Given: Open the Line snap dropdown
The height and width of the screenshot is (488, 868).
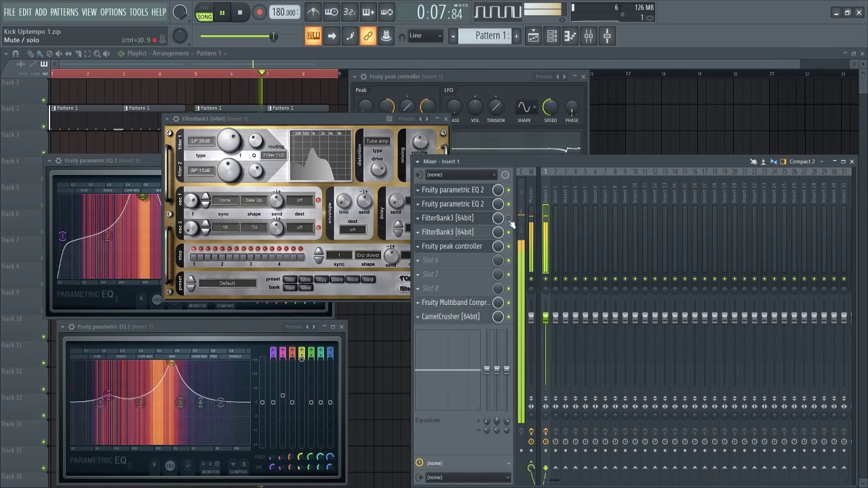Looking at the screenshot, I should [x=426, y=36].
